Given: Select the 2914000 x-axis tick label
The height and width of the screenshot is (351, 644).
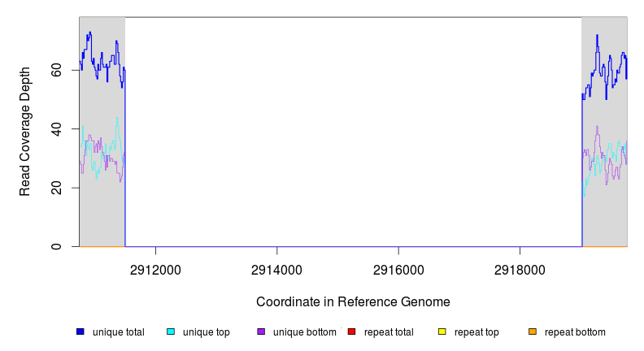Looking at the screenshot, I should click(277, 270).
